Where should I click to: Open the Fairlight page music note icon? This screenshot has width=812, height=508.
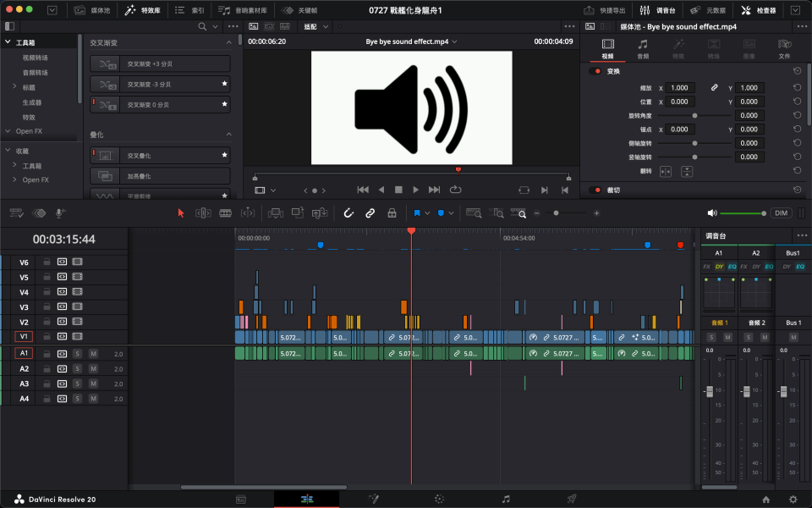tap(506, 500)
